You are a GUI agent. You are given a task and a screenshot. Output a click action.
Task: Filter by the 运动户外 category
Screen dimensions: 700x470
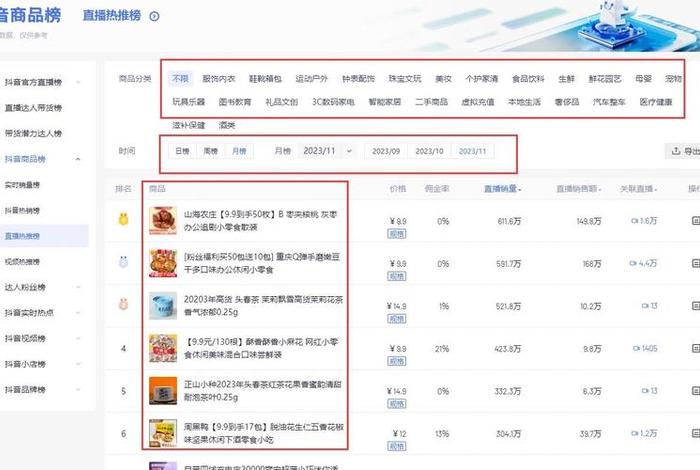tap(312, 79)
